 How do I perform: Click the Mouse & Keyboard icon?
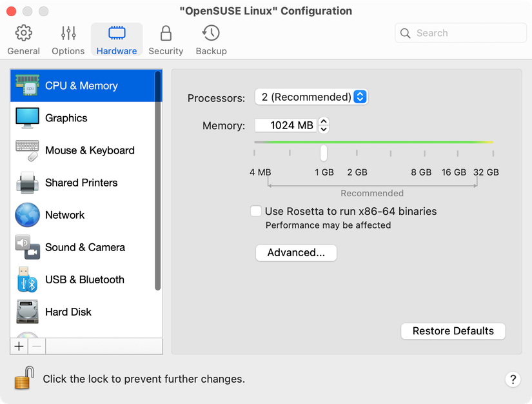[x=27, y=150]
